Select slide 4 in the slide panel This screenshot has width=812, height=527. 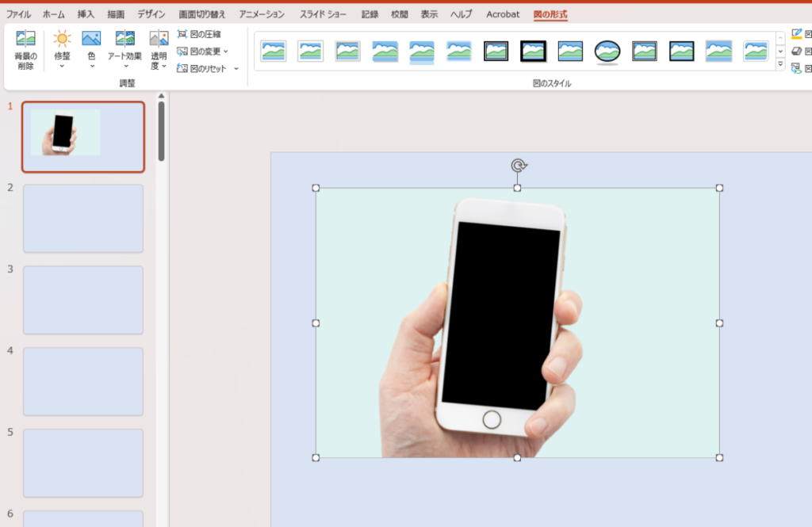(83, 381)
